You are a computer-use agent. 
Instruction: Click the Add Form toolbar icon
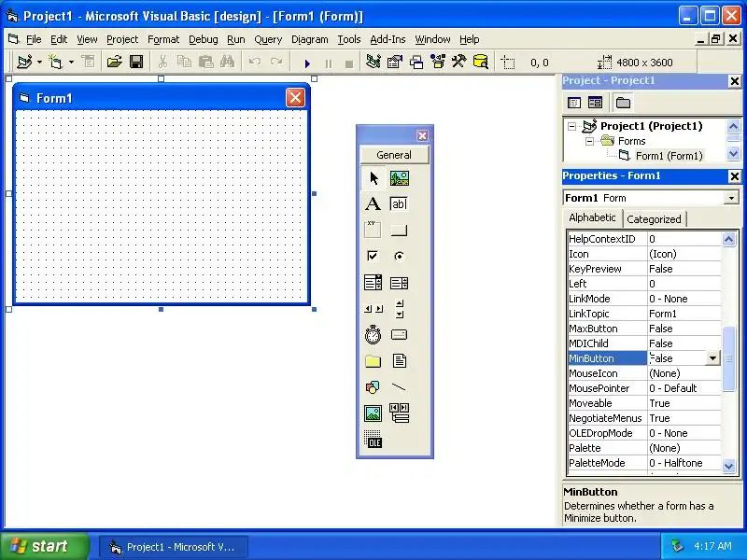[56, 62]
